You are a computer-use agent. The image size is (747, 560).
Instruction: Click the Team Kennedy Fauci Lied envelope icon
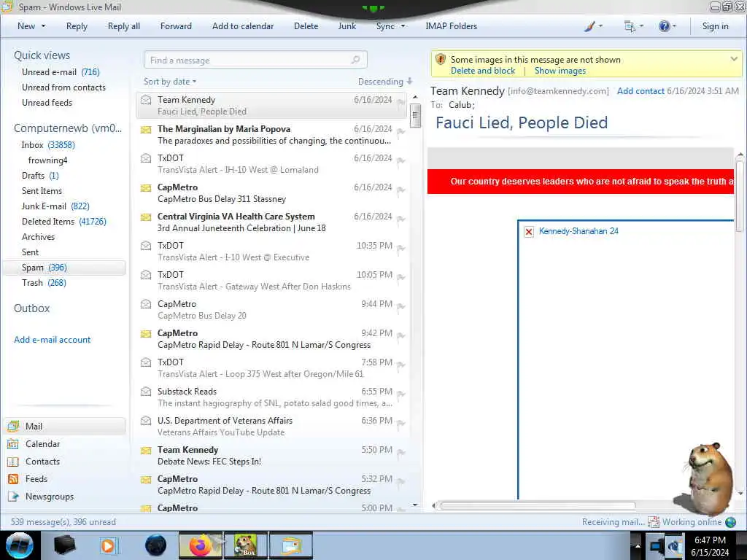[x=146, y=100]
